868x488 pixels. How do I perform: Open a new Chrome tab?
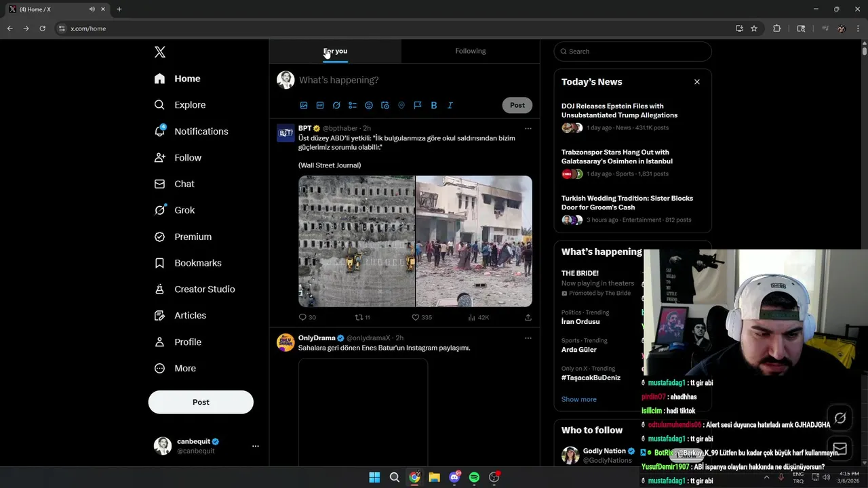click(119, 9)
